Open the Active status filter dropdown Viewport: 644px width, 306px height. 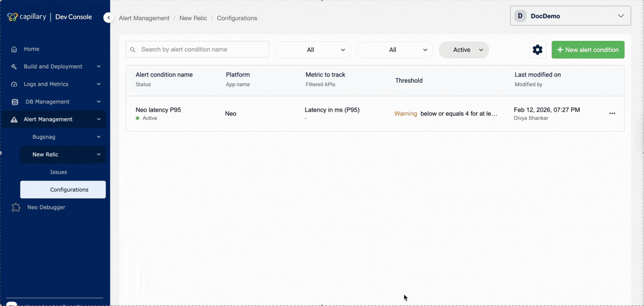[x=464, y=50]
